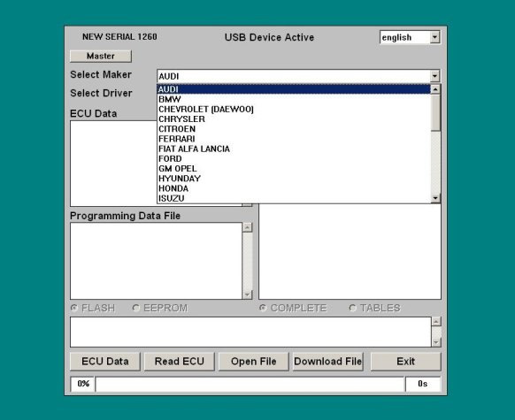Click the large right-side info panel
515x420 pixels.
click(x=350, y=251)
